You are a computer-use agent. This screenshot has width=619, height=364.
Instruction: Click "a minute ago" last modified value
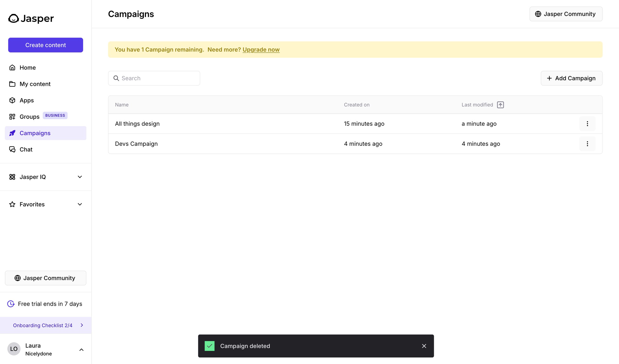pos(479,124)
